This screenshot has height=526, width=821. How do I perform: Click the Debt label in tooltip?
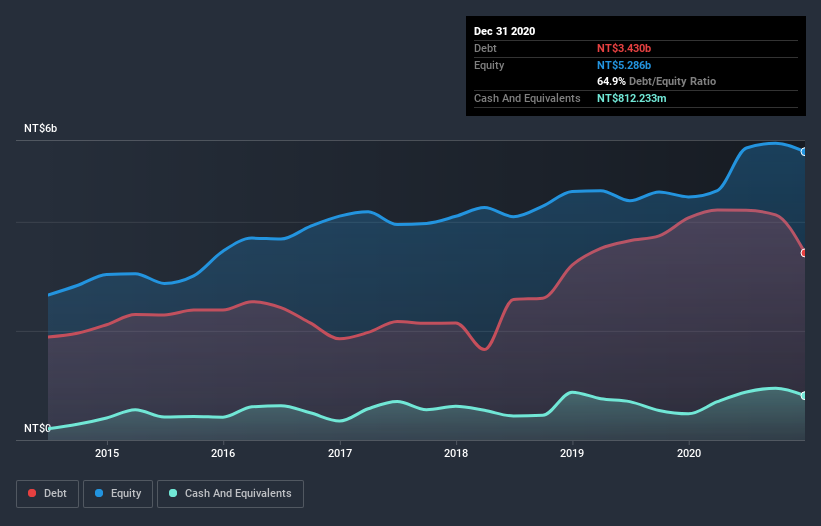point(485,48)
